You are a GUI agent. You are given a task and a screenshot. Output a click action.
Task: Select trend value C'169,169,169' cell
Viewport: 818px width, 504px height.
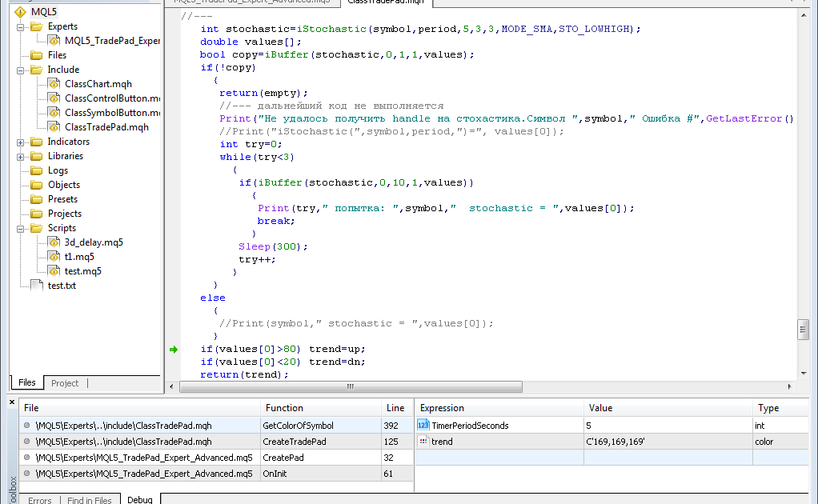click(668, 442)
